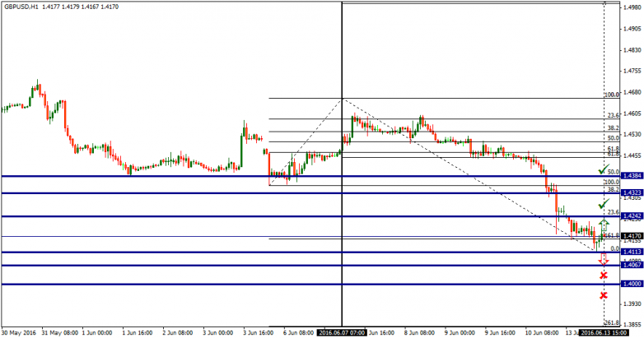This screenshot has width=644, height=338.
Task: Click the 161.8 Fibonacci label near the 1.4170 price
Action: coord(612,235)
